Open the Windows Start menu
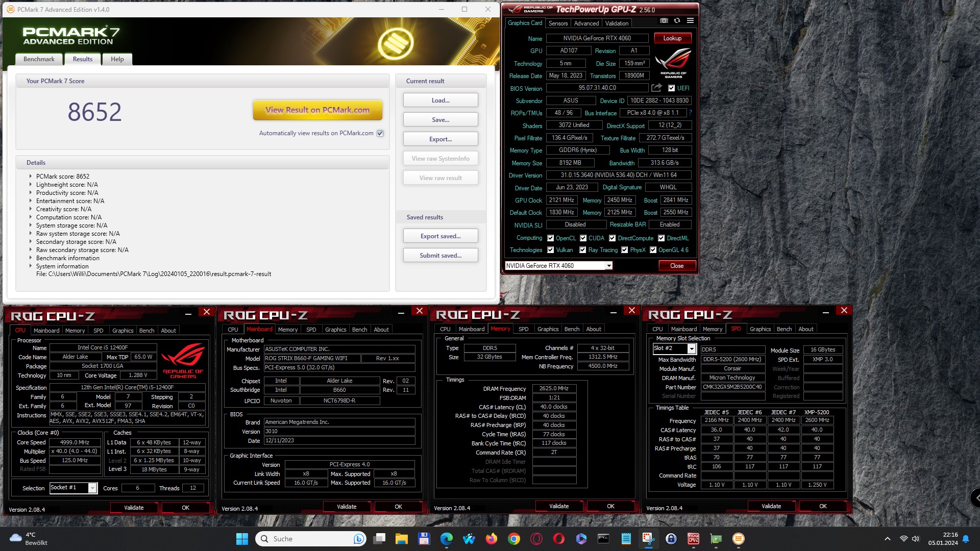The width and height of the screenshot is (980, 551). tap(242, 539)
